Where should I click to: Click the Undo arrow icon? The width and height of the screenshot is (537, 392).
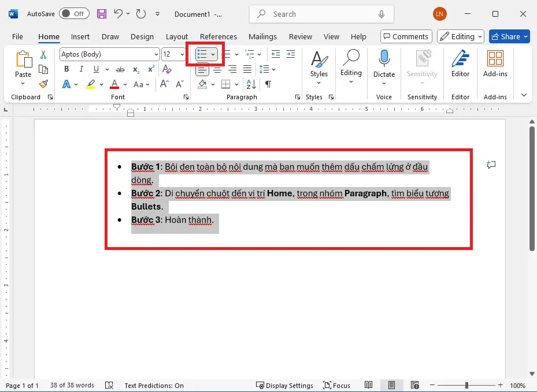pos(118,14)
